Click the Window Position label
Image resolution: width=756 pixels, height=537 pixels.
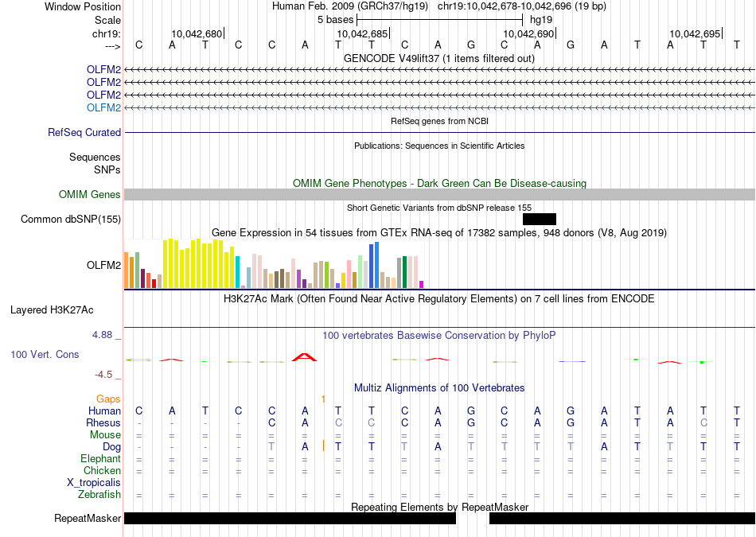click(83, 6)
